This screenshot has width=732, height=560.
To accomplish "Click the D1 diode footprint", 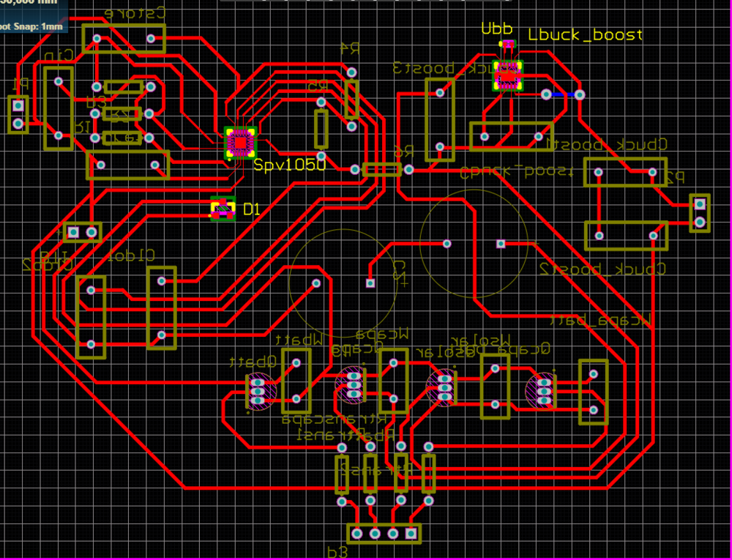I will pyautogui.click(x=223, y=209).
